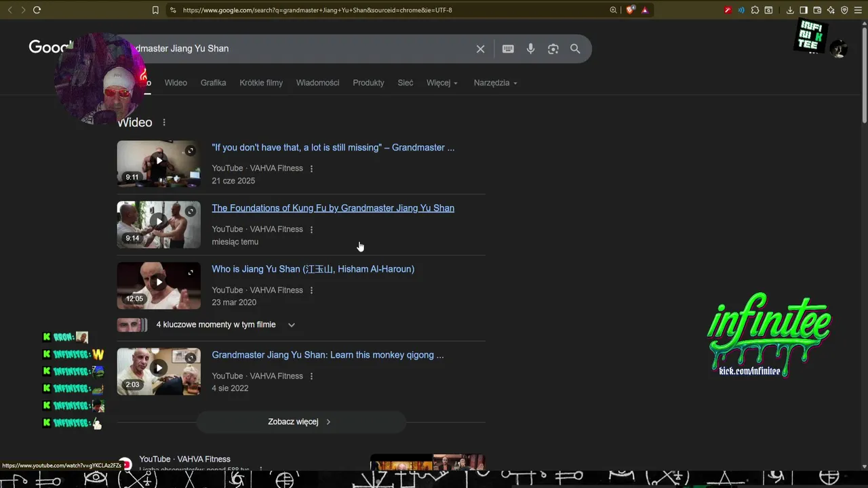This screenshot has width=868, height=488.
Task: Play the 9:11 video thumbnail
Action: [x=159, y=164]
